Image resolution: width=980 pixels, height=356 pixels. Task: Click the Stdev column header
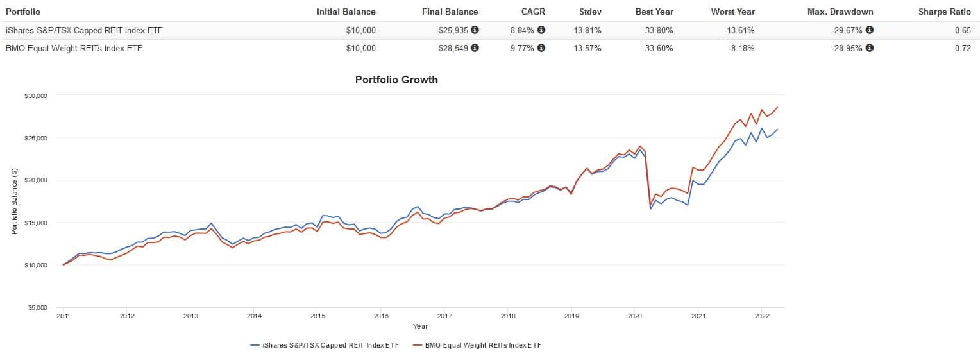click(589, 12)
